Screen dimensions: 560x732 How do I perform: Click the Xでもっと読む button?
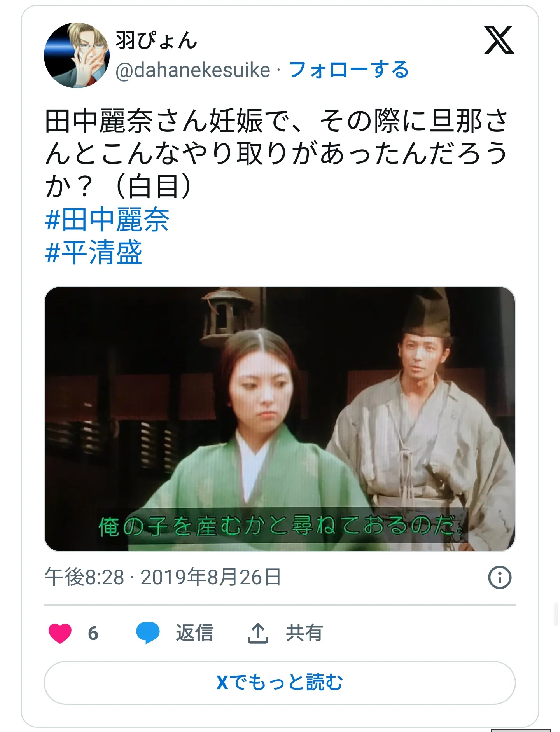tap(280, 683)
